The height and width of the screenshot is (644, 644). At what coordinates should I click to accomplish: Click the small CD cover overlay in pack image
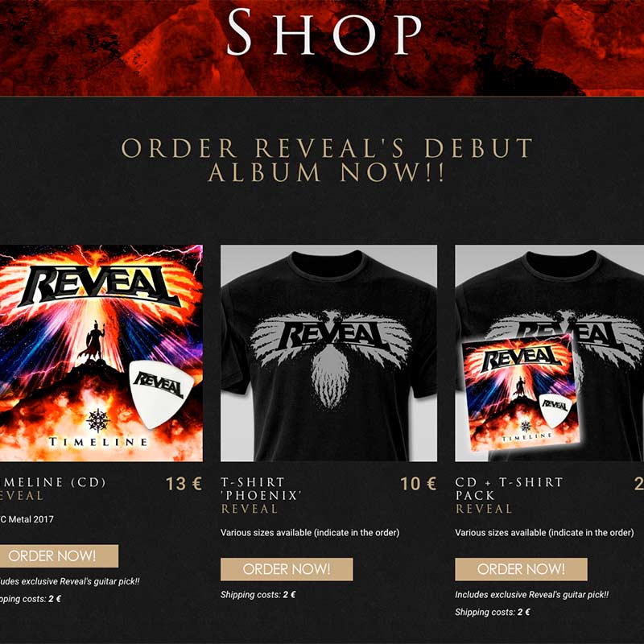coord(521,393)
